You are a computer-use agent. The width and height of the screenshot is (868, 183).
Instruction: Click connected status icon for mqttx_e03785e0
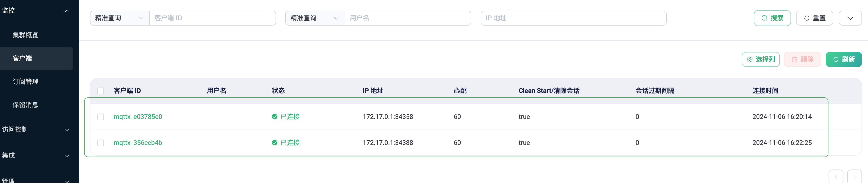275,117
